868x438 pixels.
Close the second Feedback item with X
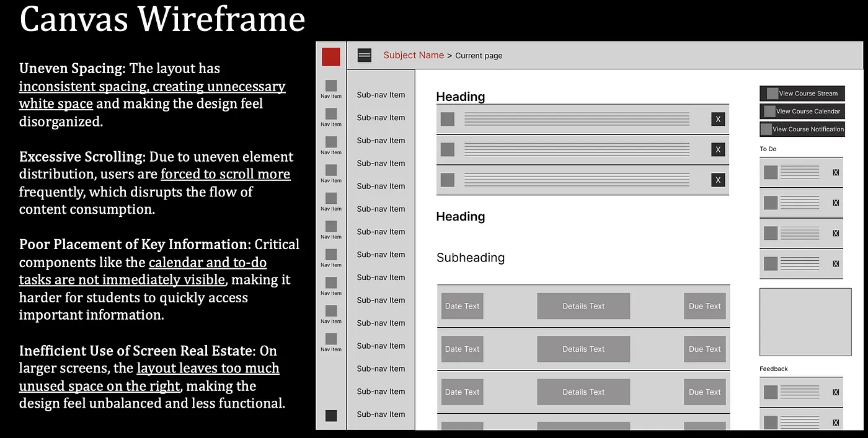pos(836,423)
